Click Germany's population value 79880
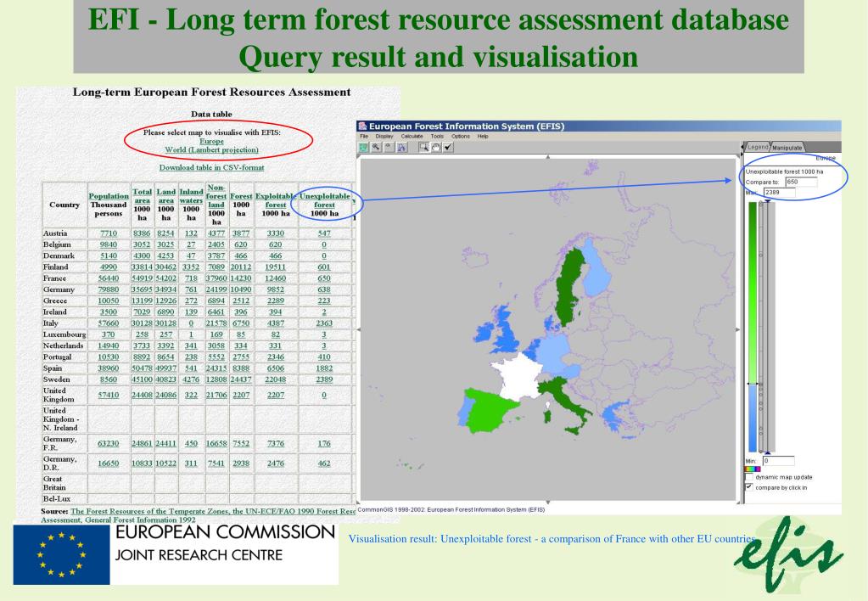The height and width of the screenshot is (601, 868). pyautogui.click(x=109, y=289)
